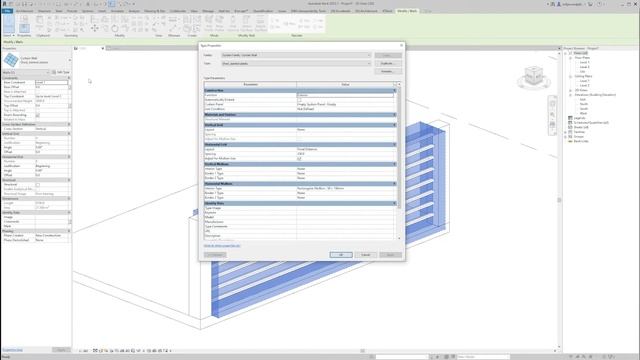Collapse the Vertical Mullions parameter group
This screenshot has width=640, height=360.
394,164
